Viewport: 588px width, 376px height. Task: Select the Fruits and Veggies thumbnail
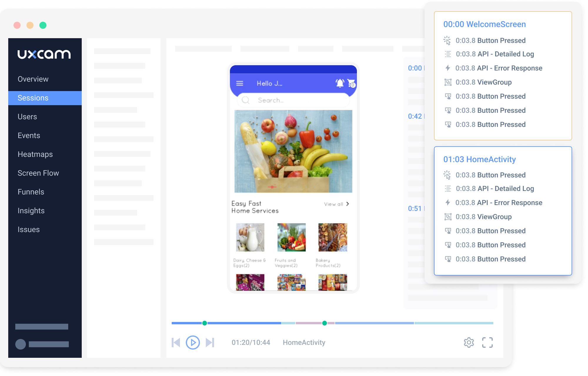pyautogui.click(x=291, y=237)
